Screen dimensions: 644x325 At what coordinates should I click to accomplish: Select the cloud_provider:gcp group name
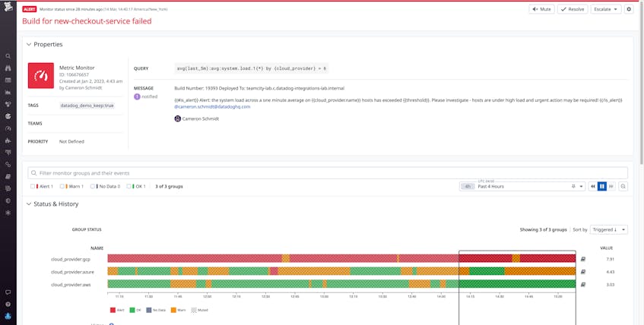70,260
